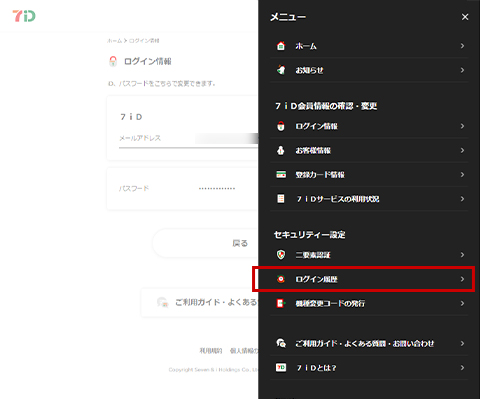Open 7iDサービスの利用状況 menu entry

click(369, 199)
